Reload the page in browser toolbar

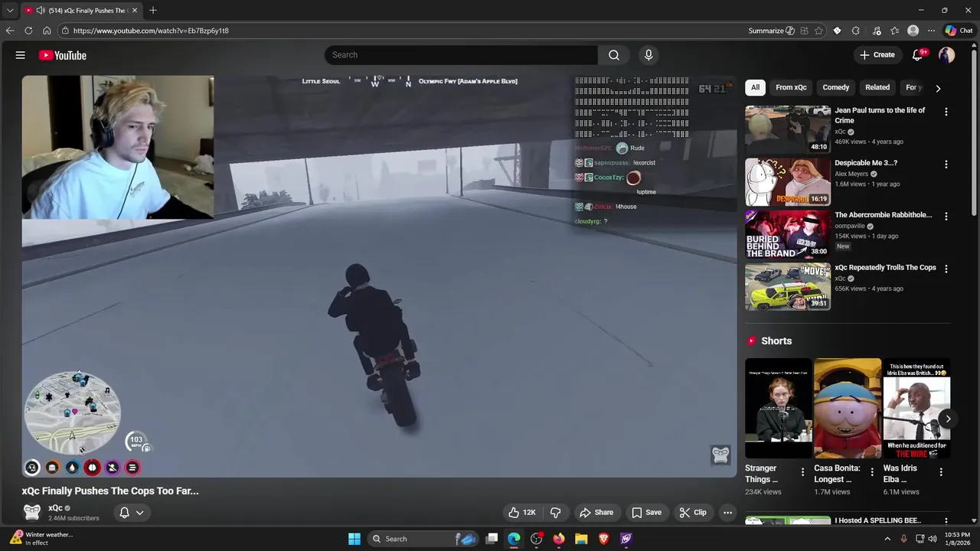tap(28, 31)
